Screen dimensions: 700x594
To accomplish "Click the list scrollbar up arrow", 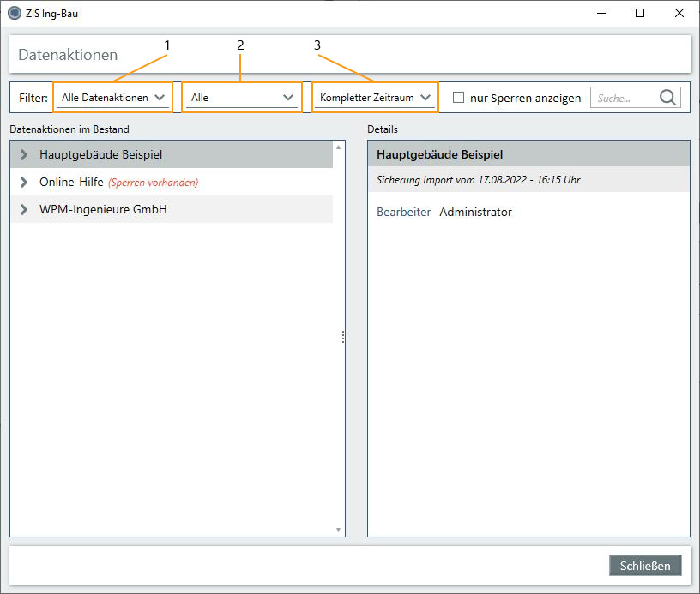I will [x=339, y=147].
